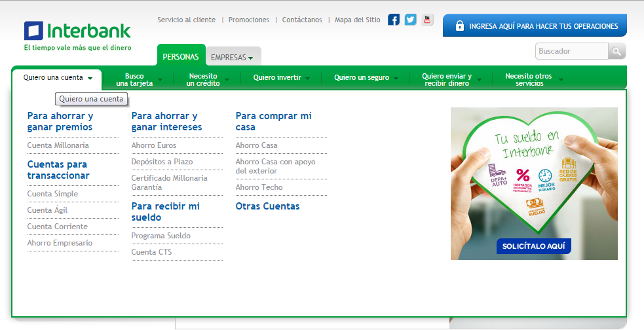Expand the Quiero invertir menu
644x330 pixels.
click(281, 77)
